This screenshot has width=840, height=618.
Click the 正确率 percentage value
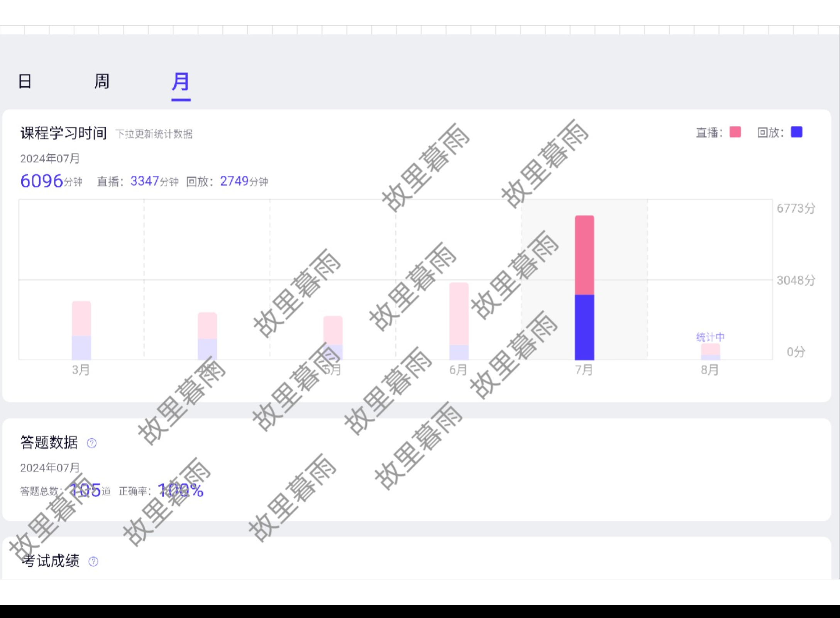(181, 491)
